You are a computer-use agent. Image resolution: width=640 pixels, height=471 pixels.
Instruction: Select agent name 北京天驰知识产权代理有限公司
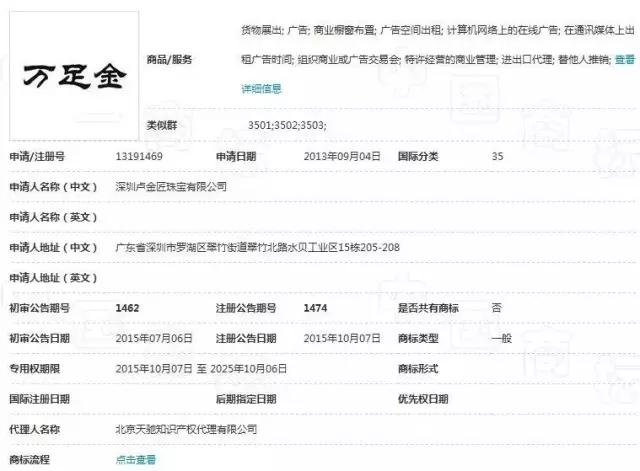[186, 429]
